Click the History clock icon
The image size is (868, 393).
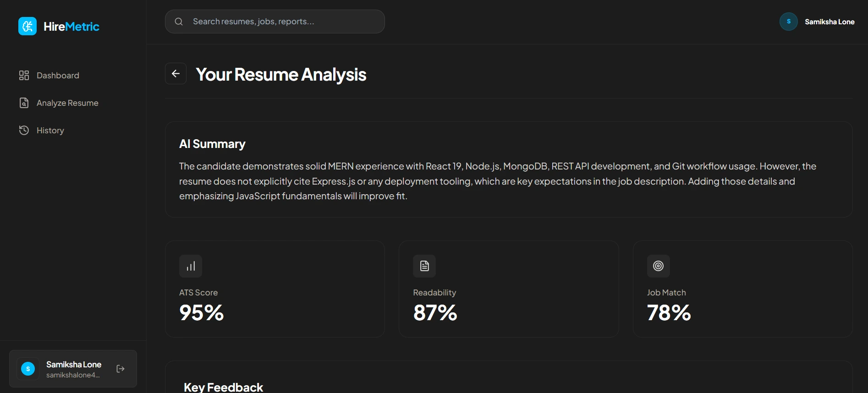click(x=24, y=130)
